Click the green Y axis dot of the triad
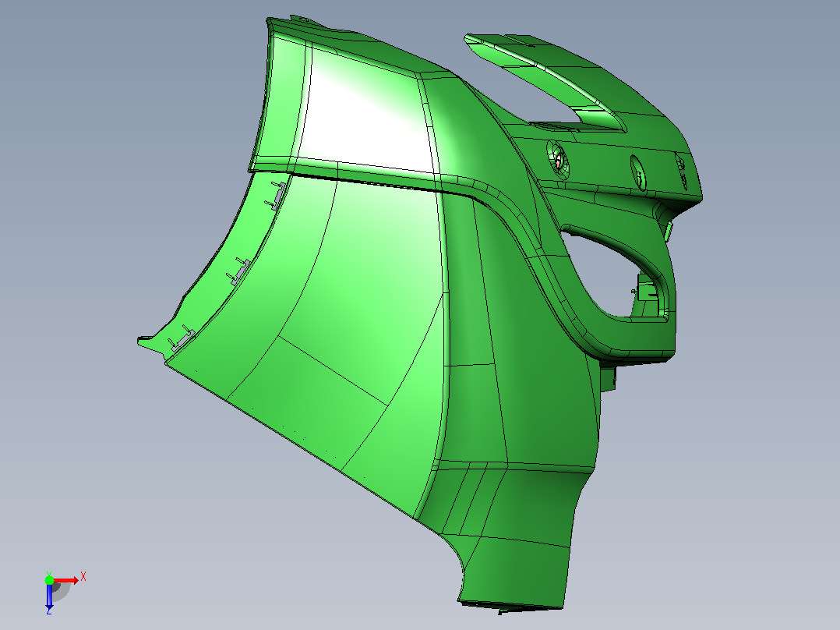The image size is (840, 630). coord(49,580)
